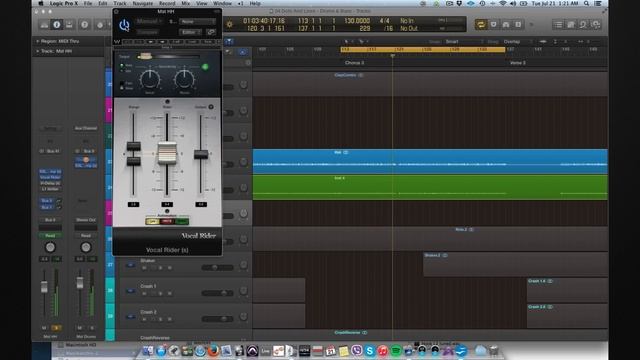Click the volume icon in the menu bar
The height and width of the screenshot is (360, 640).
pyautogui.click(x=513, y=3)
